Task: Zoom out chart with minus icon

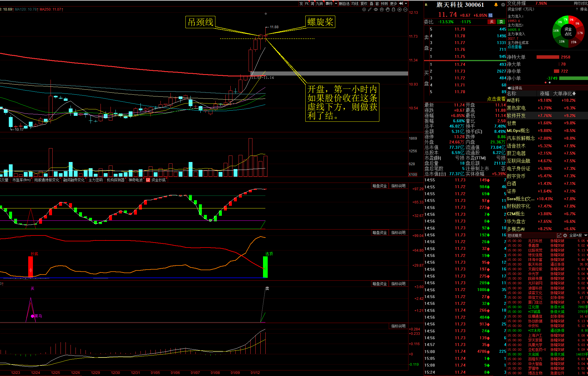Action: 405,10
